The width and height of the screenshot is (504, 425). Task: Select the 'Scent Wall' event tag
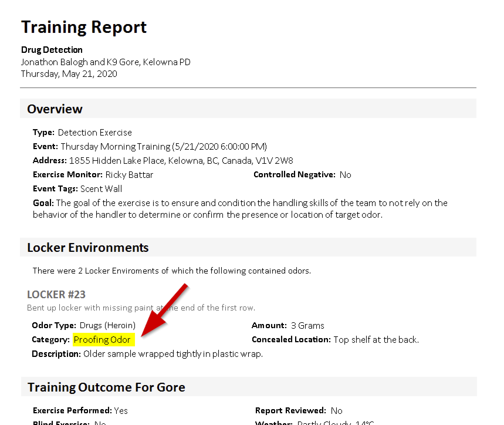pos(101,189)
